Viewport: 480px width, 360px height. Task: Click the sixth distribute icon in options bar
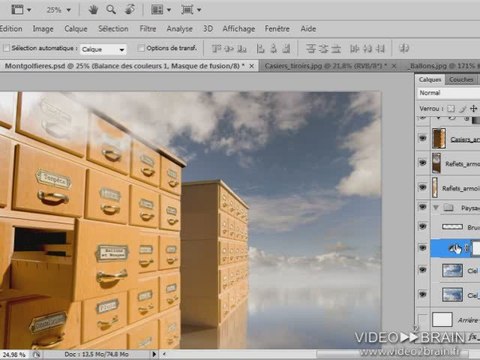point(380,49)
